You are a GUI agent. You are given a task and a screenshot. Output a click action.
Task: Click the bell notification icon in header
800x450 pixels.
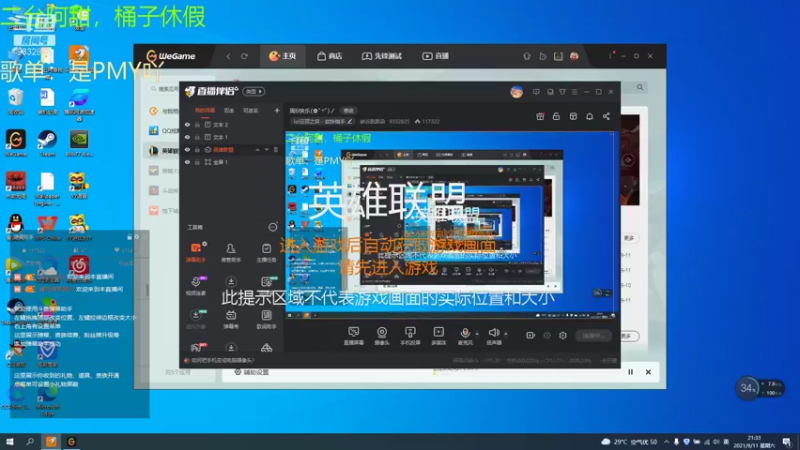click(589, 116)
